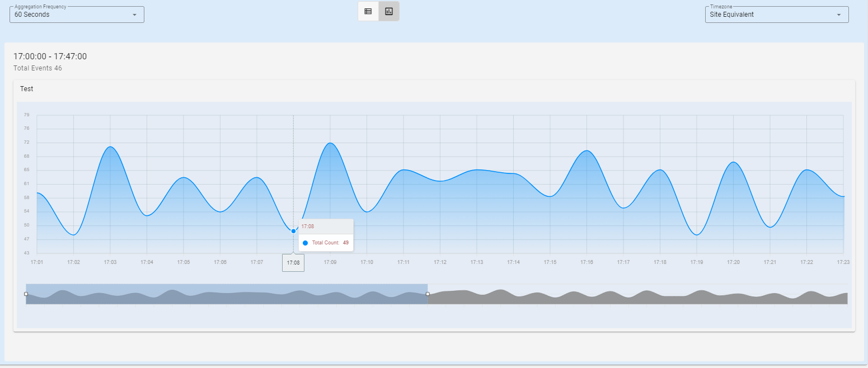Select the bar chart view icon
Image resolution: width=868 pixels, height=368 pixels.
[389, 11]
